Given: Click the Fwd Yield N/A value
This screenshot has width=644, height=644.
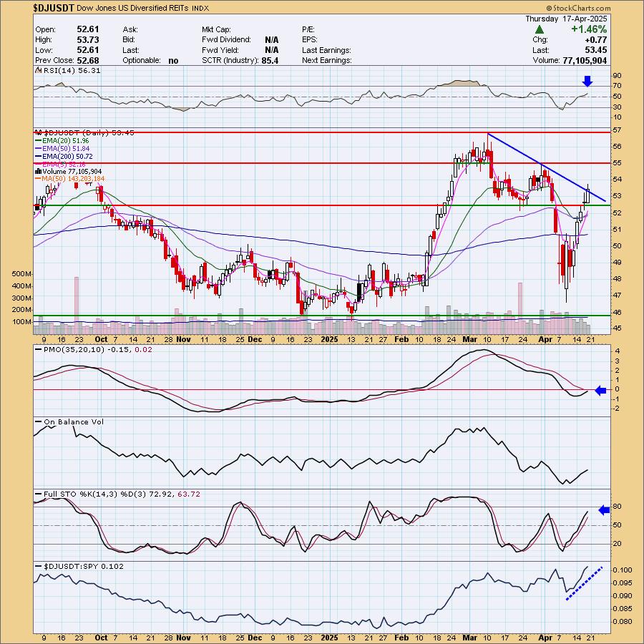Looking at the screenshot, I should click(x=271, y=50).
